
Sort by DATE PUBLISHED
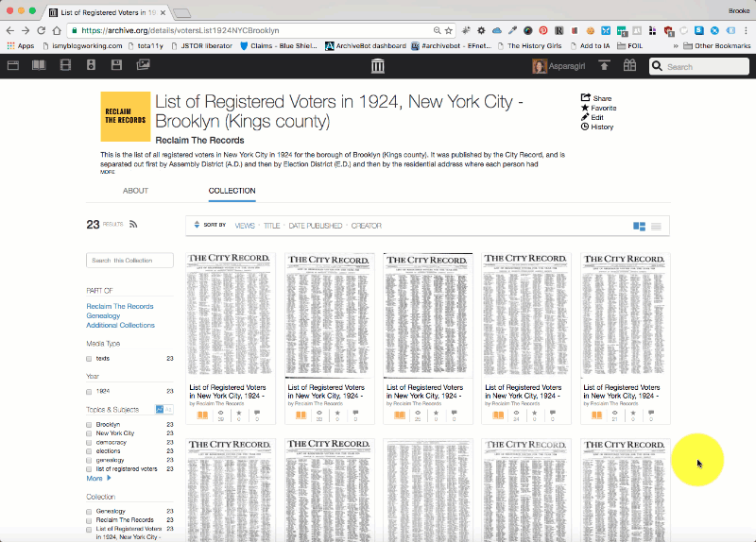pos(316,226)
